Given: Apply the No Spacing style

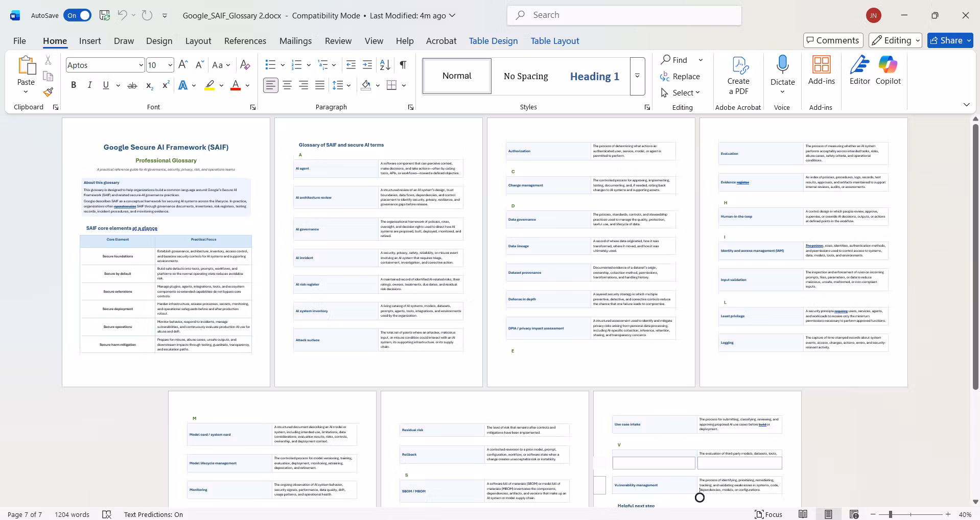Looking at the screenshot, I should coord(526,76).
